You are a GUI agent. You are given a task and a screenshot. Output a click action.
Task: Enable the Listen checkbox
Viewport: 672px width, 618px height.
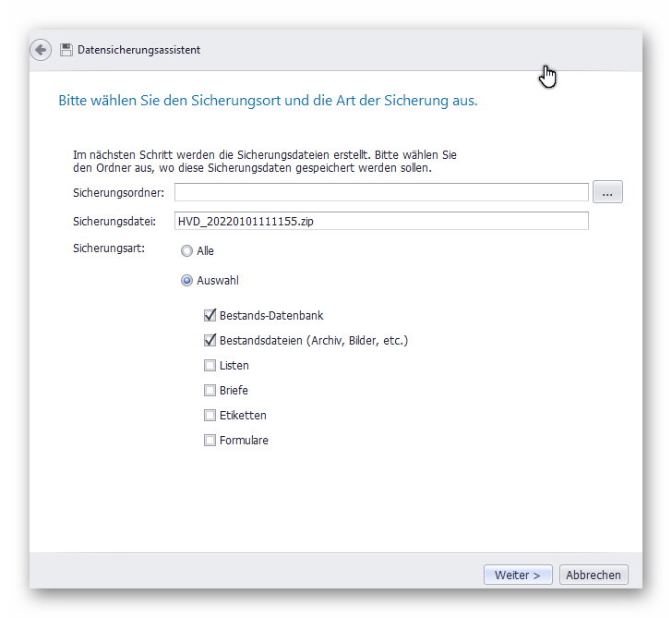click(210, 366)
